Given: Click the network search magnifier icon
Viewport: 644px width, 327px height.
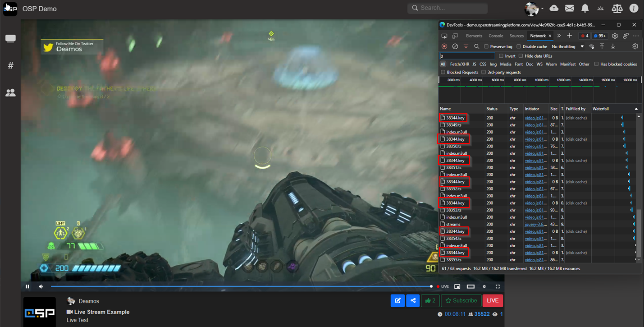Looking at the screenshot, I should pyautogui.click(x=476, y=46).
